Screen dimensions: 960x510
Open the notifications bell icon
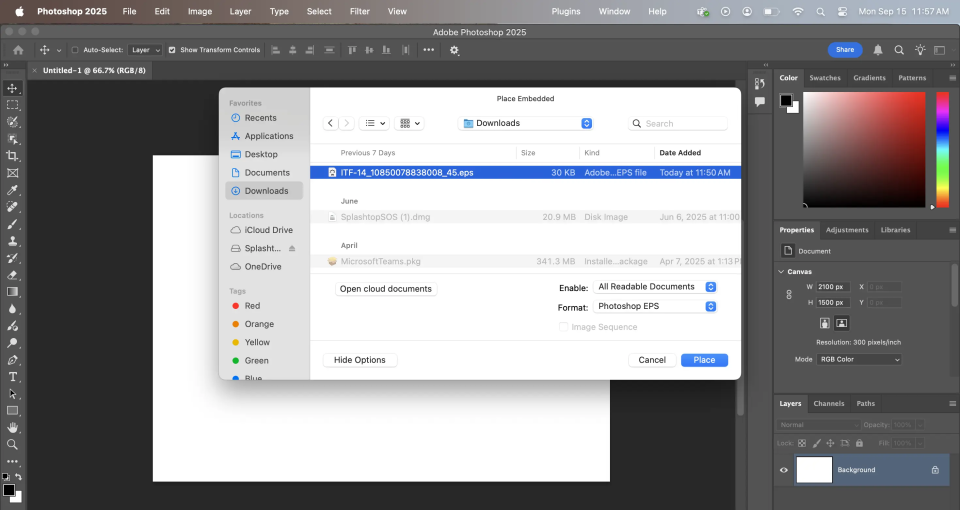coord(878,50)
